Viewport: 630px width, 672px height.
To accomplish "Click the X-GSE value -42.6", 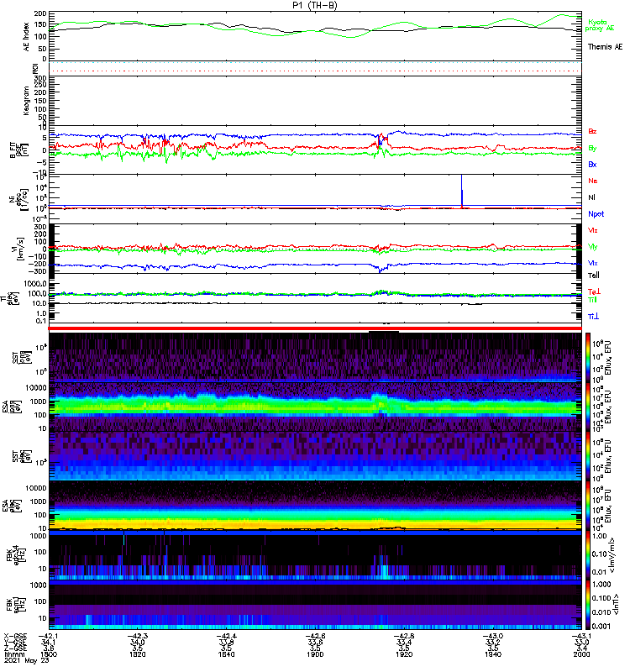I will pos(315,637).
